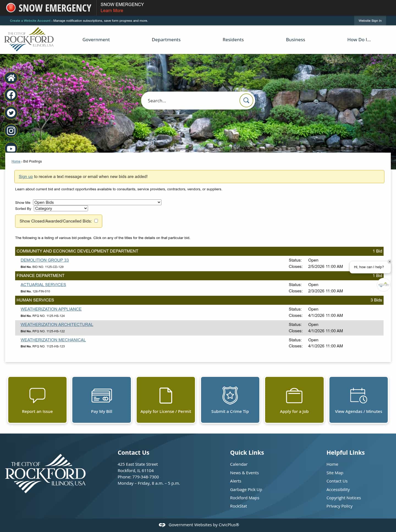Open the YouTube icon link
This screenshot has height=532, width=396.
11,148
